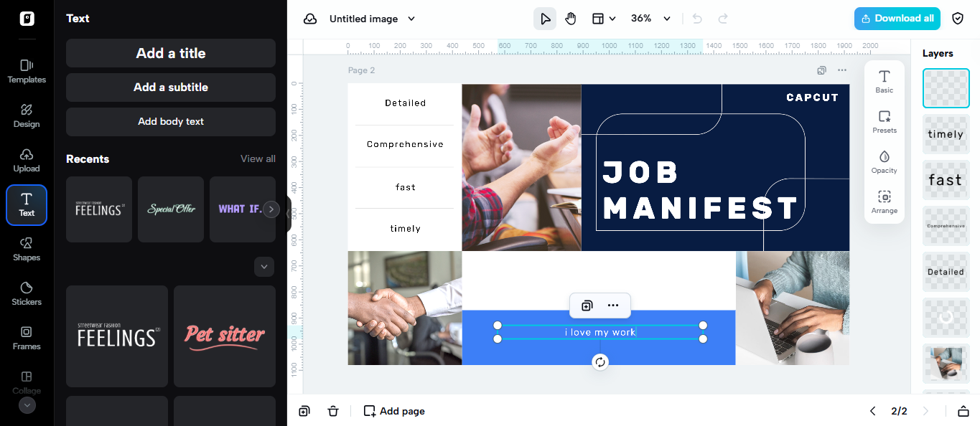
Task: Click bottom duplicate page icon
Action: point(304,411)
